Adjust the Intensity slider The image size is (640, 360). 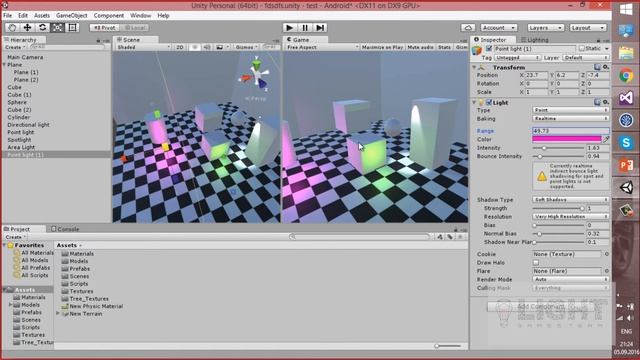click(558, 148)
